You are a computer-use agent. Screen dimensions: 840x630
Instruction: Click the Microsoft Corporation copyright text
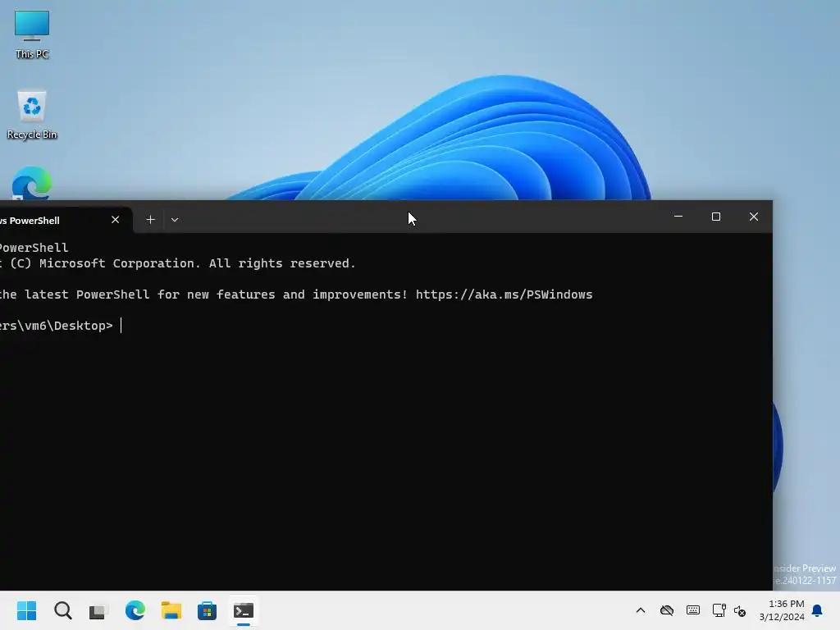click(x=177, y=263)
